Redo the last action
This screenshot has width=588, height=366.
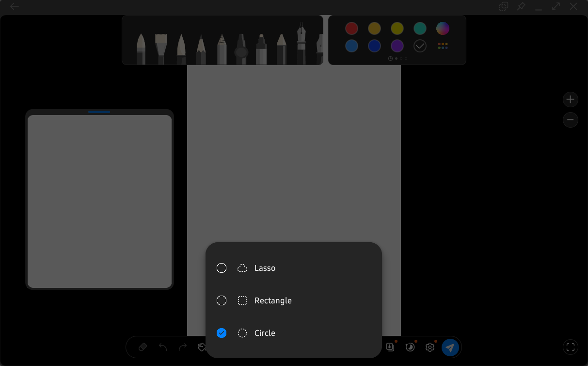click(183, 347)
